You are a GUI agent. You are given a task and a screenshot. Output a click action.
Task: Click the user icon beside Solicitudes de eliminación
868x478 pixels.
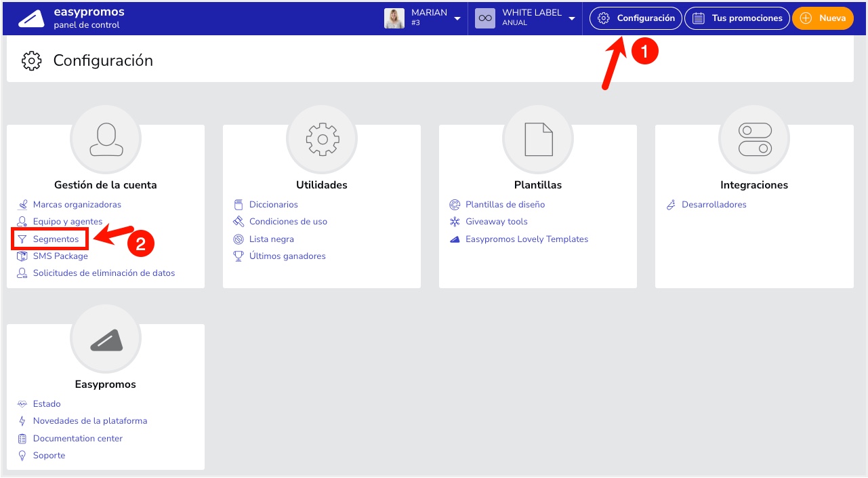22,273
